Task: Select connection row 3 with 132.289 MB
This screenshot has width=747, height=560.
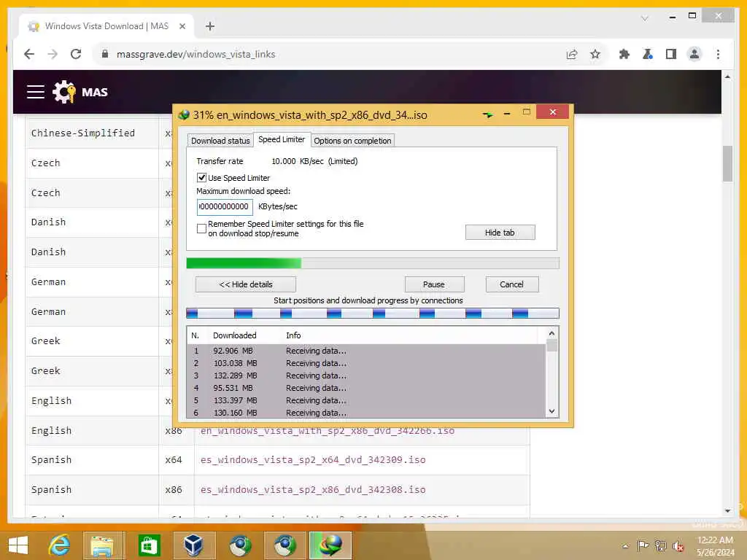Action: click(x=366, y=376)
